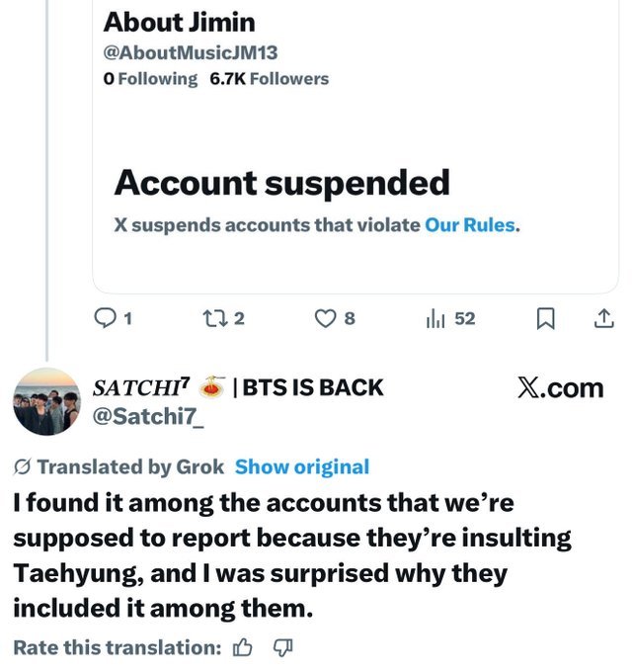This screenshot has height=672, width=632.
Task: Open the Our Rules link
Action: click(x=470, y=224)
